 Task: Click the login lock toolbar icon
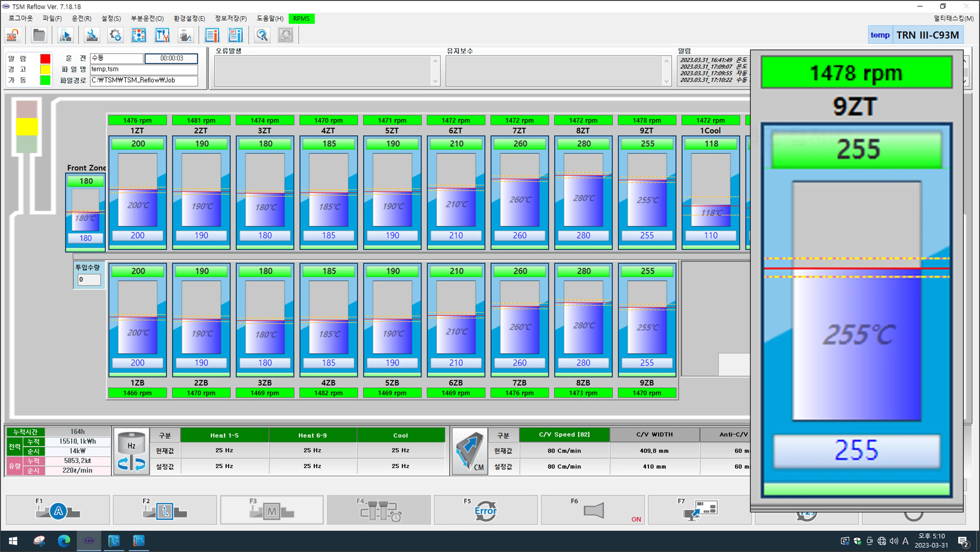point(13,35)
